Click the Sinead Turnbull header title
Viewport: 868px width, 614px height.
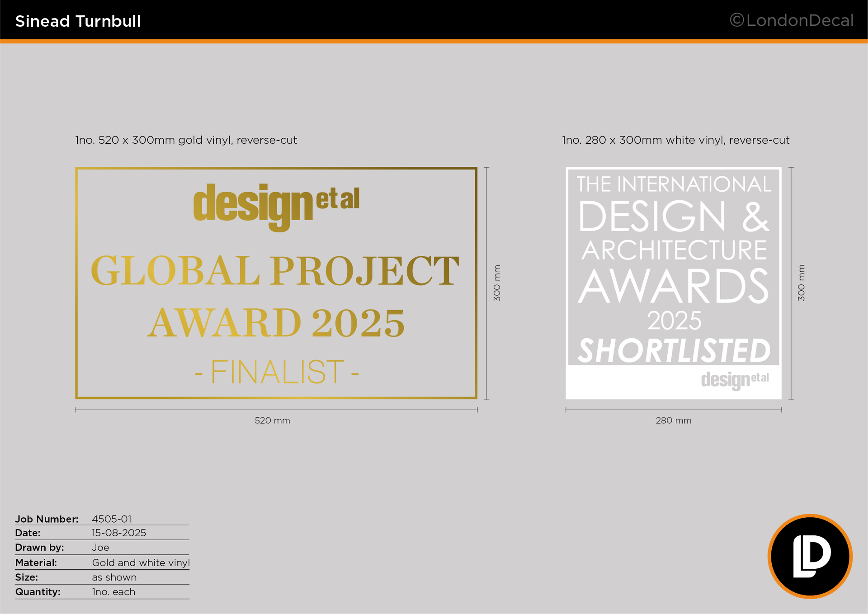(x=78, y=21)
